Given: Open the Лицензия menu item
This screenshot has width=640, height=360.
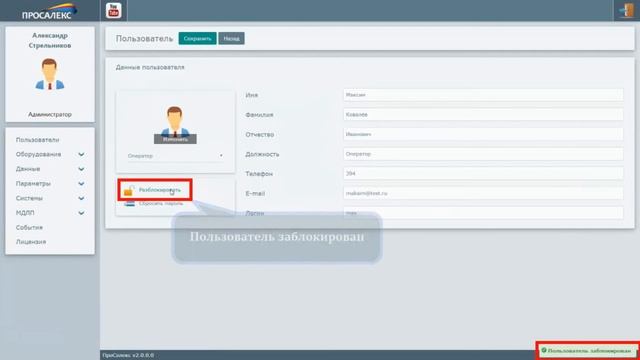Looking at the screenshot, I should [31, 242].
